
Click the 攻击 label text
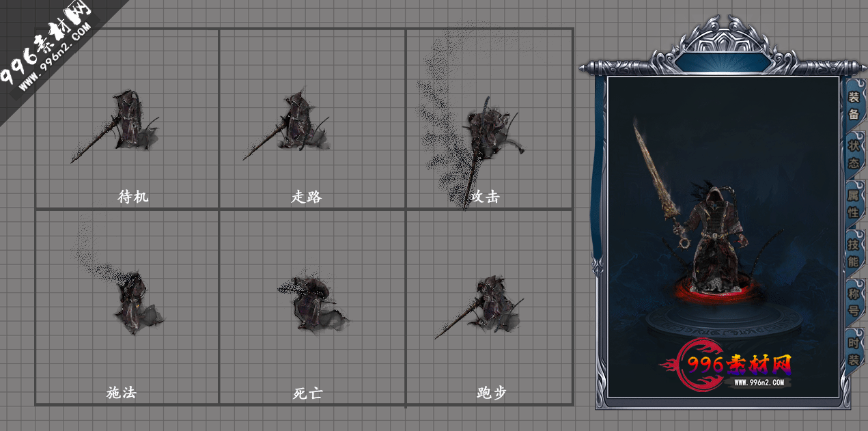tap(486, 197)
